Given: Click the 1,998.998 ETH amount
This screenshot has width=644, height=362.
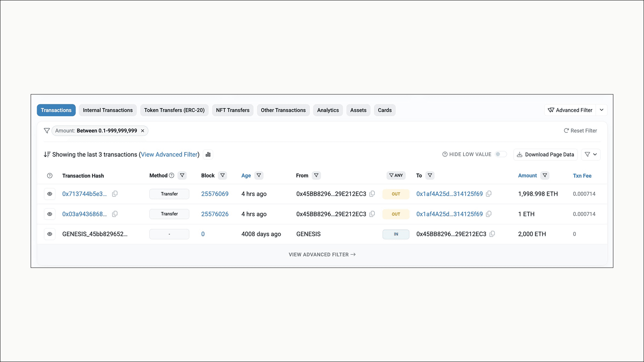Looking at the screenshot, I should pyautogui.click(x=538, y=194).
